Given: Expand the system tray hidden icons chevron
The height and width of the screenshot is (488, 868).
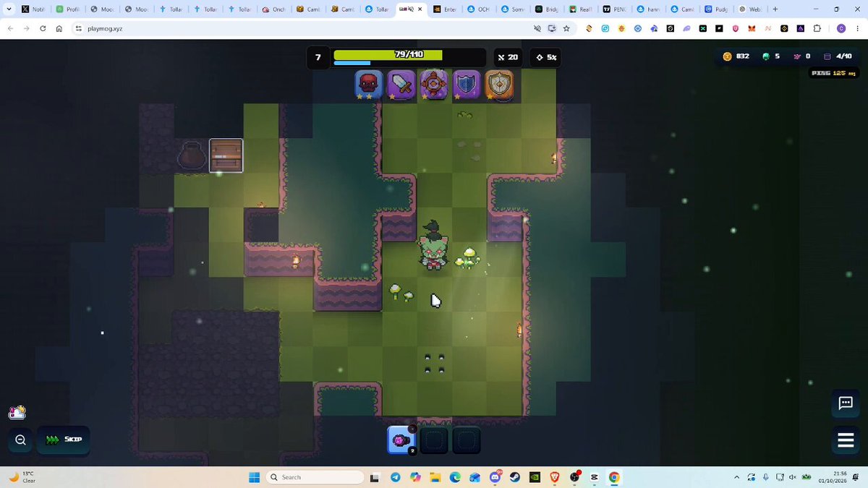Looking at the screenshot, I should 737,477.
